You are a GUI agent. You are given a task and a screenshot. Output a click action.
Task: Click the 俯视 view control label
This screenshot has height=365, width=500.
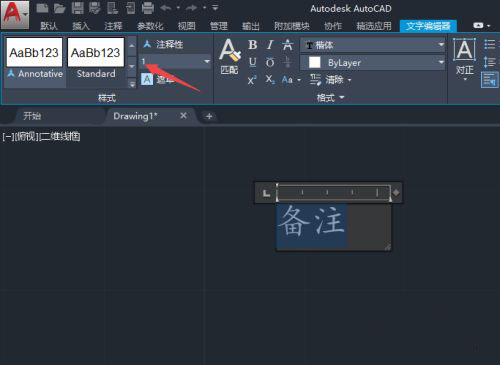(x=27, y=137)
